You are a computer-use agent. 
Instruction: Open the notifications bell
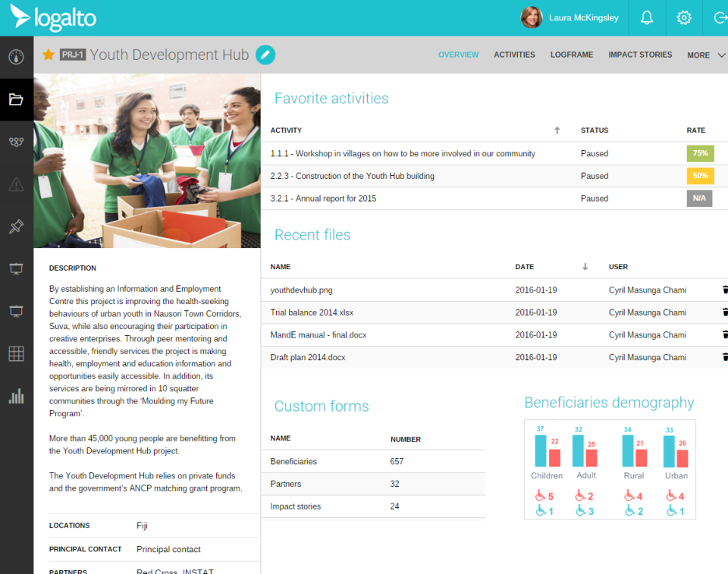pos(646,17)
